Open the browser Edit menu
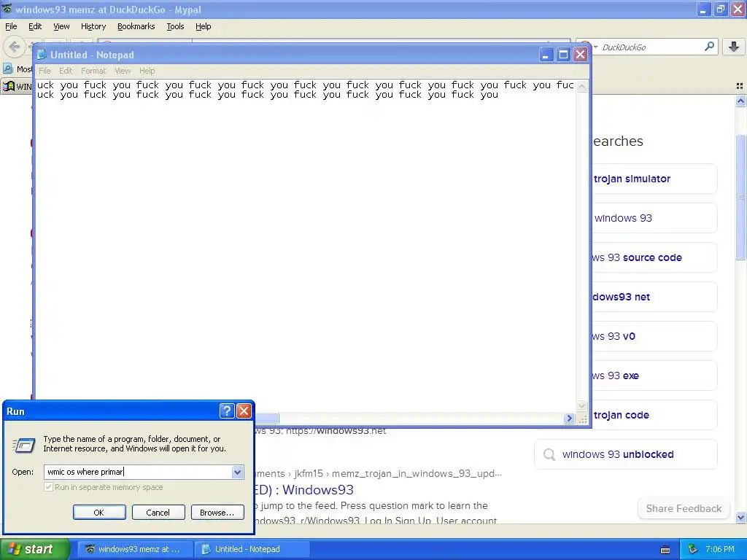Image resolution: width=747 pixels, height=560 pixels. coord(35,26)
